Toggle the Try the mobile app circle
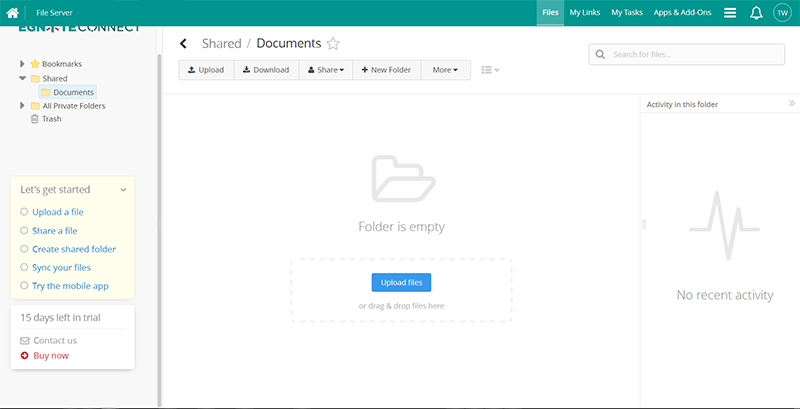The width and height of the screenshot is (800, 409). pos(24,286)
